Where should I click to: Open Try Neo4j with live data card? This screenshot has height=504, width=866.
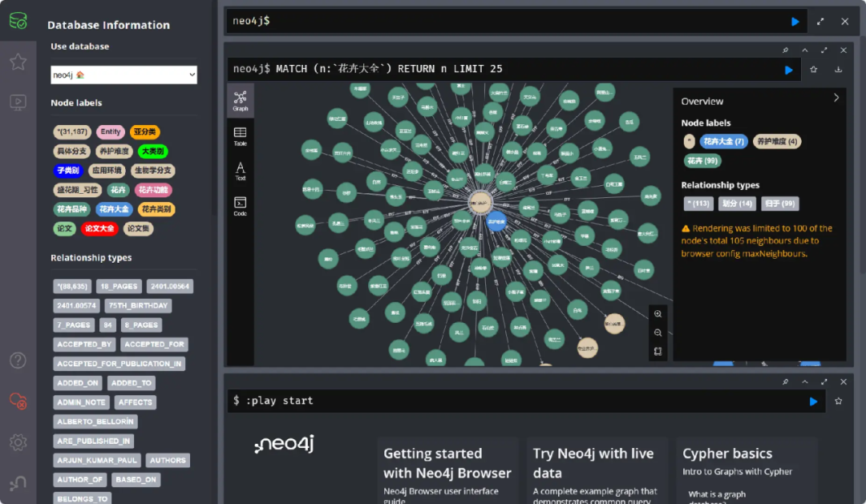pyautogui.click(x=597, y=472)
